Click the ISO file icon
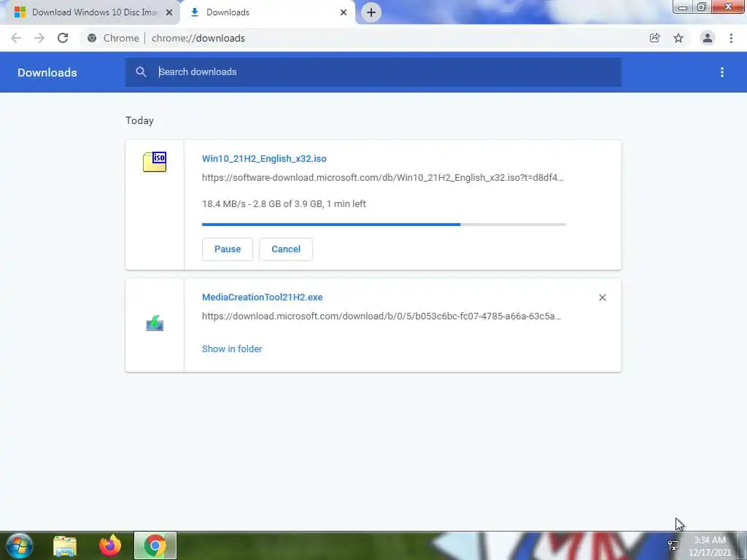747x560 pixels. pos(155,162)
